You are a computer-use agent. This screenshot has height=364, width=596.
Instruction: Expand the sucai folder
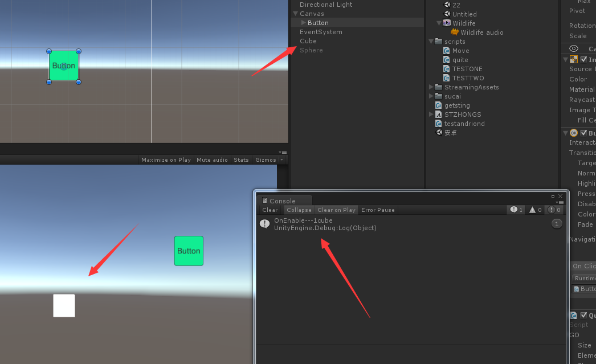[431, 96]
